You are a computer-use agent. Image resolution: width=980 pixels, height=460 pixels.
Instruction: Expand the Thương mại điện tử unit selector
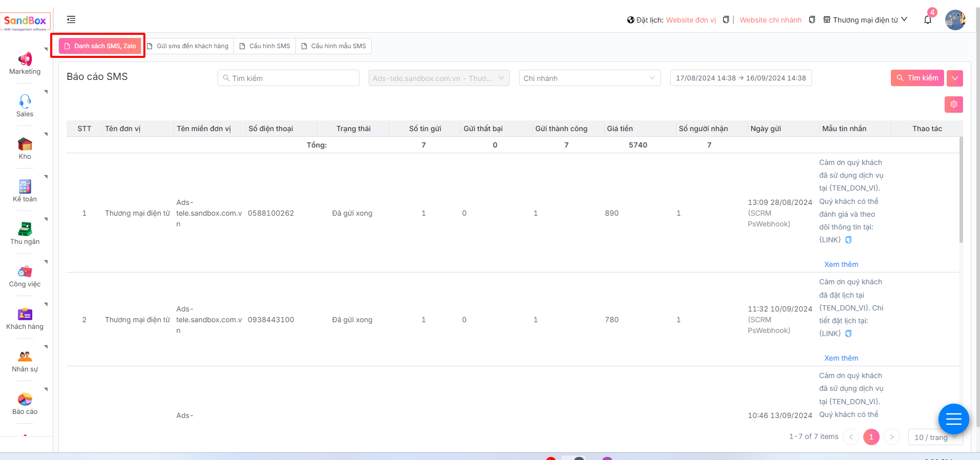point(865,20)
